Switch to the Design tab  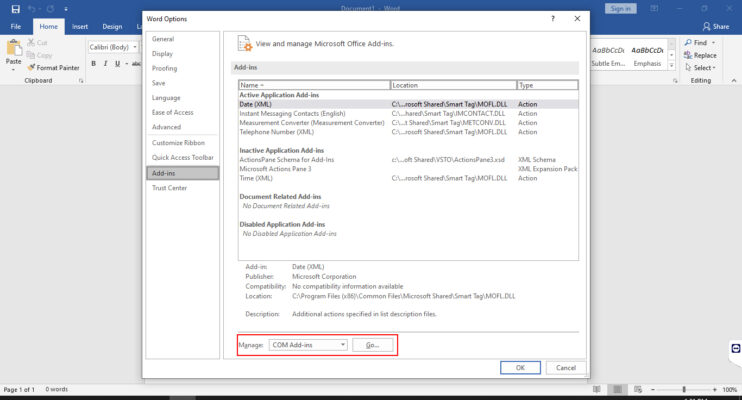[112, 27]
